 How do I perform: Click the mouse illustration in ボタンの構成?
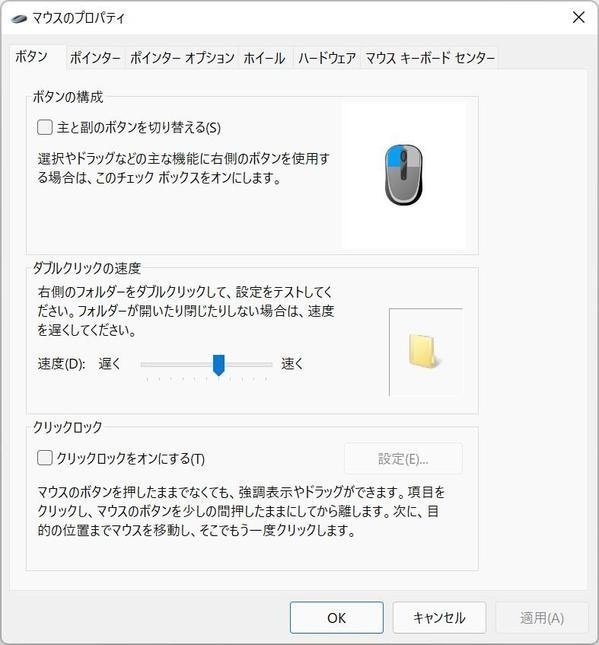pos(404,174)
